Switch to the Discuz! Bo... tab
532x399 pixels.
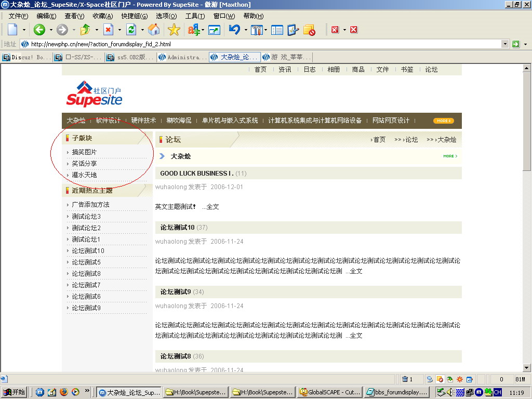point(27,57)
